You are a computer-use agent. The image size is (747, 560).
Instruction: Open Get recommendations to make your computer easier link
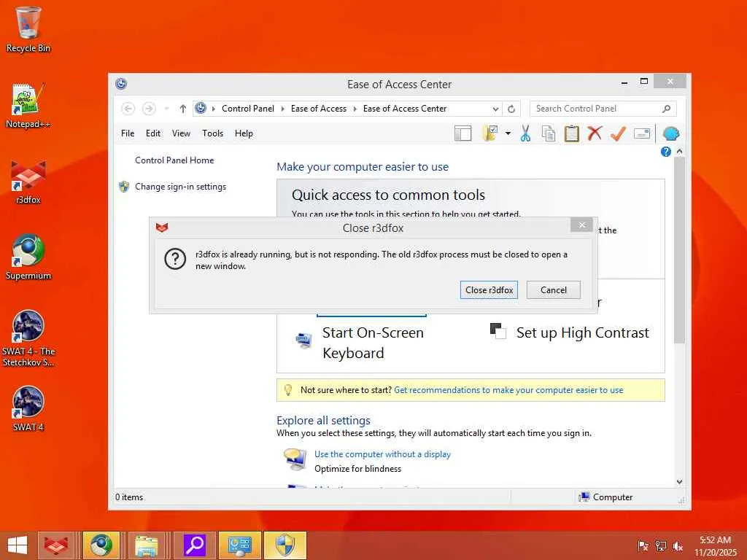pos(508,390)
